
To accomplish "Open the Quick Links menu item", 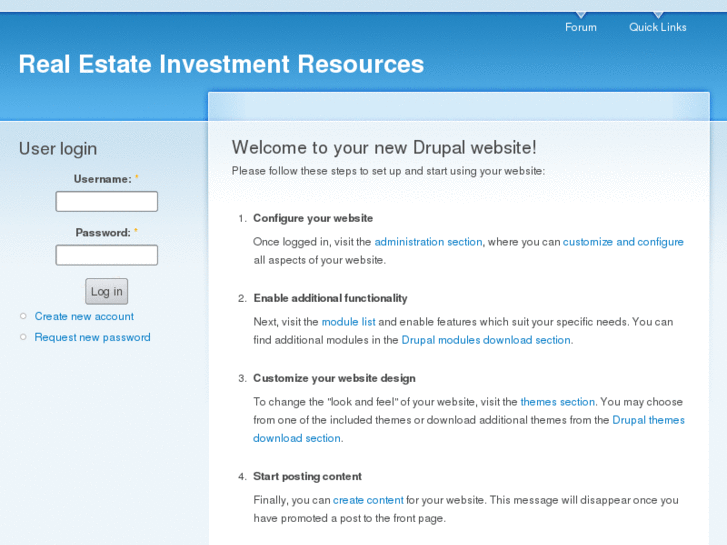I will [x=657, y=27].
